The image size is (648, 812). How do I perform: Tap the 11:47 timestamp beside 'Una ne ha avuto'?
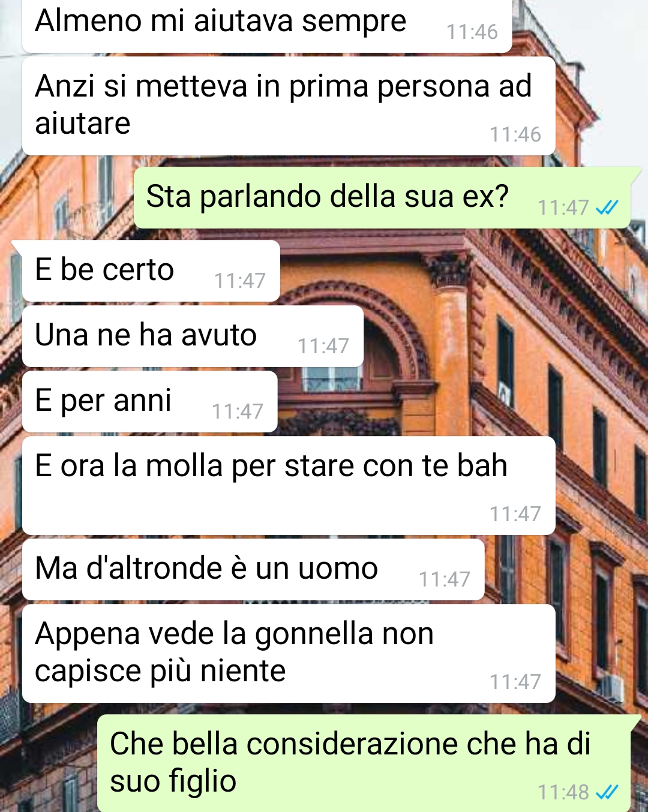323,346
